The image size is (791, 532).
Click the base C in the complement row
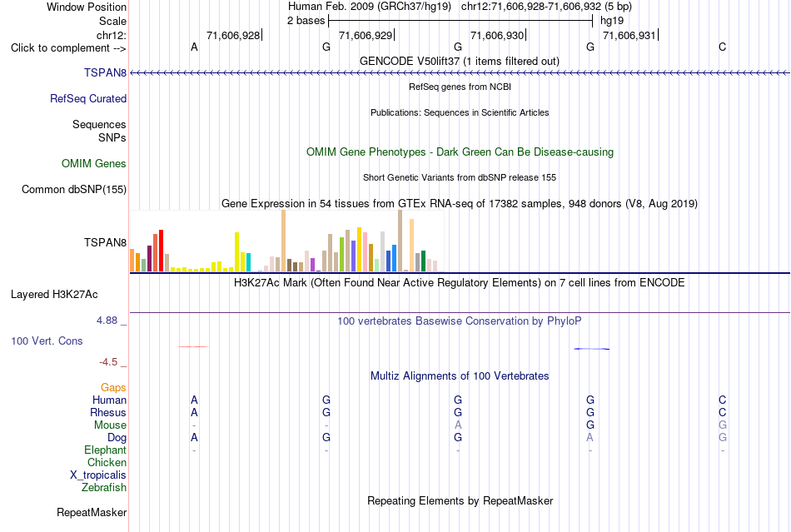pos(723,47)
